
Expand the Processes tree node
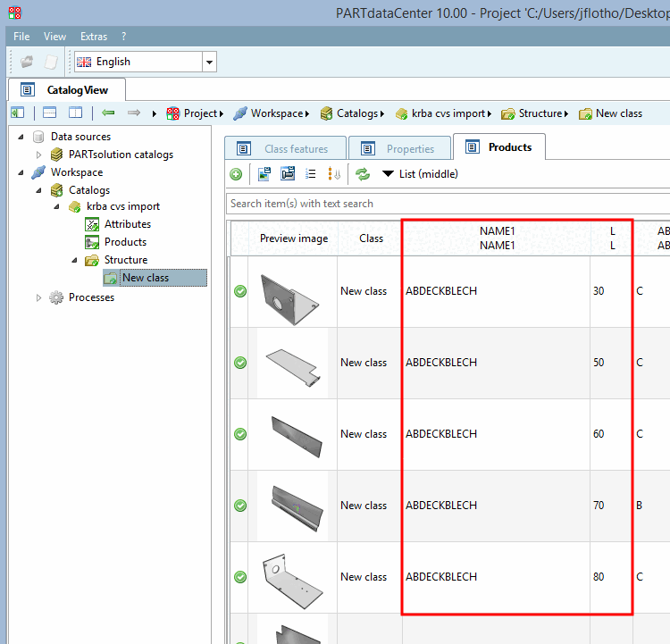[39, 297]
